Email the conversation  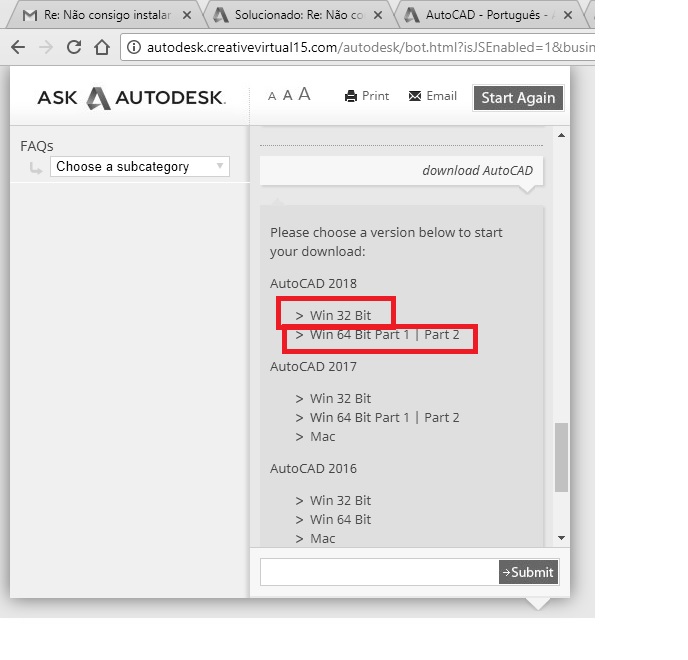click(433, 96)
